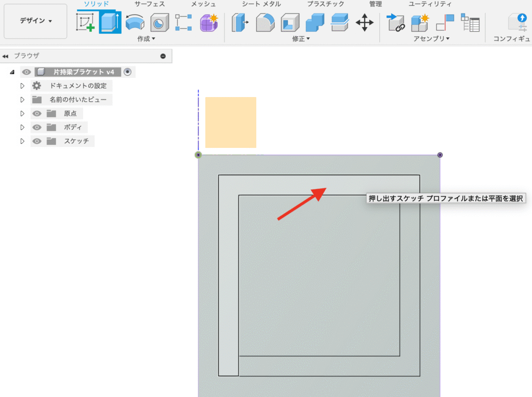The image size is (532, 397).
Task: Select the Create Sketch tool icon
Action: [85, 23]
